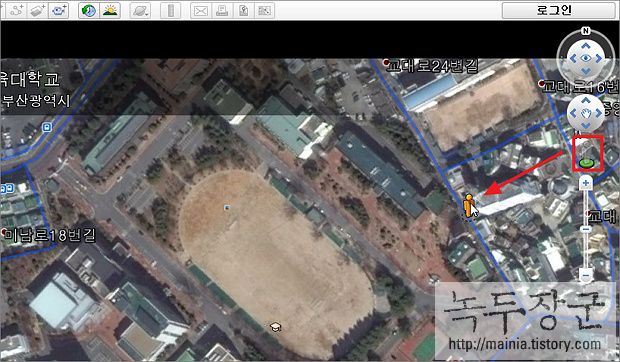Click the 교대로24번길 road label

click(x=432, y=66)
